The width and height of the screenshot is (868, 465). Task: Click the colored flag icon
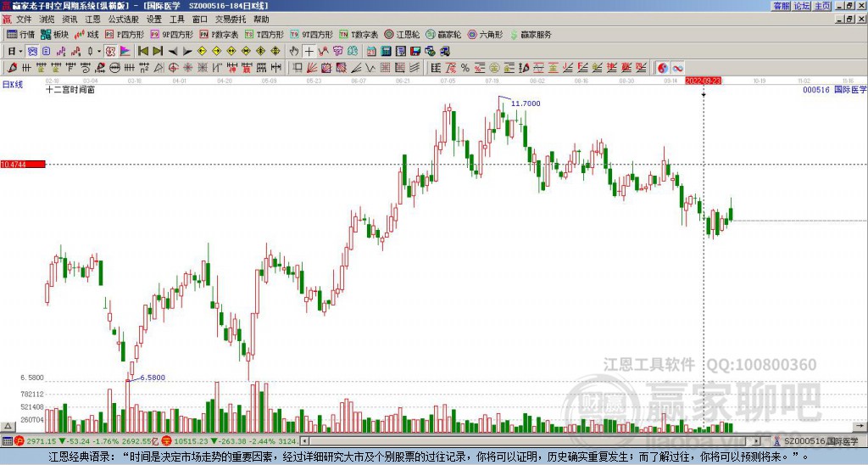(x=125, y=52)
